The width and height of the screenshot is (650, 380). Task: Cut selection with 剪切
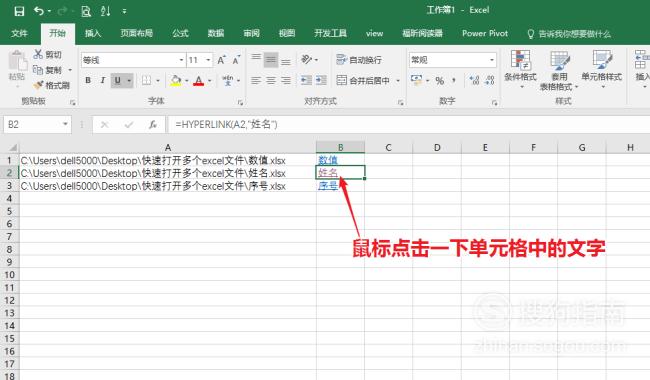pyautogui.click(x=47, y=54)
